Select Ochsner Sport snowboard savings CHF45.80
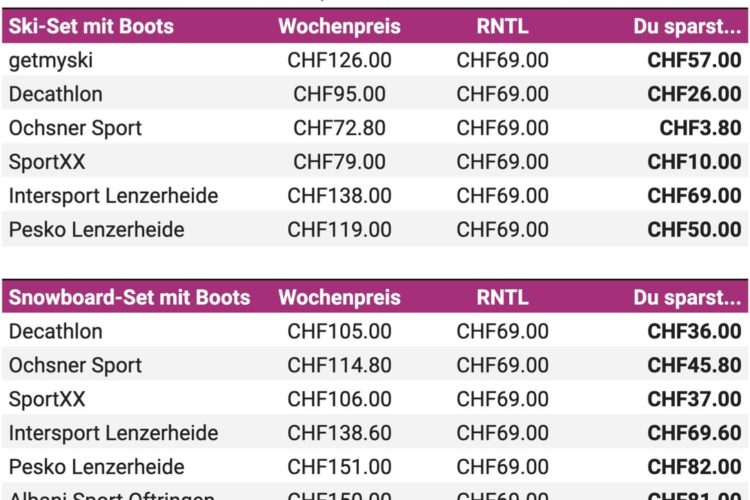 coord(694,366)
